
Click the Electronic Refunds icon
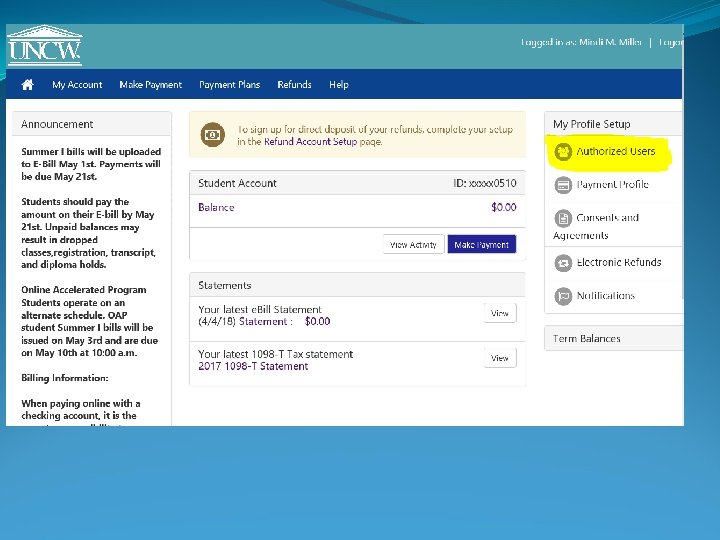coord(563,263)
